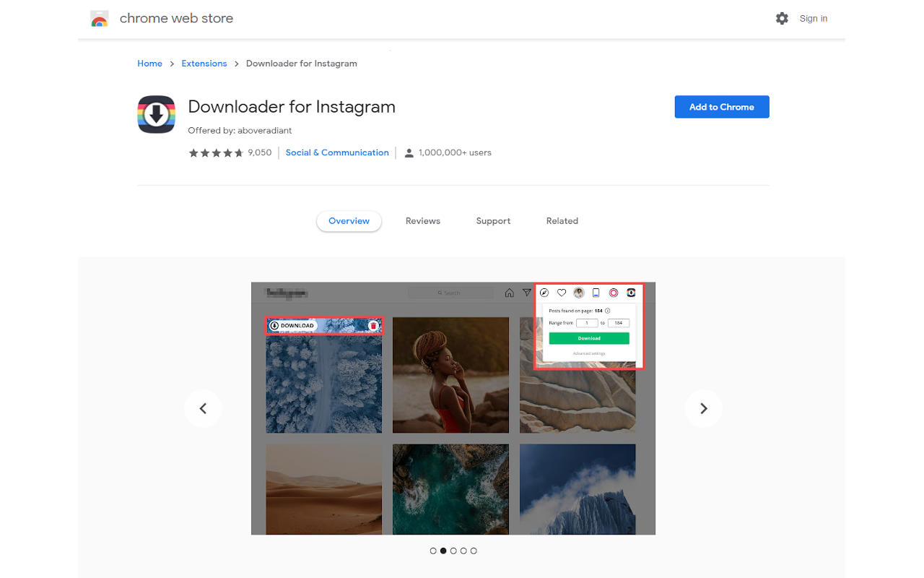Click the Chrome Web Store logo
Image resolution: width=924 pixels, height=578 pixels.
[100, 19]
